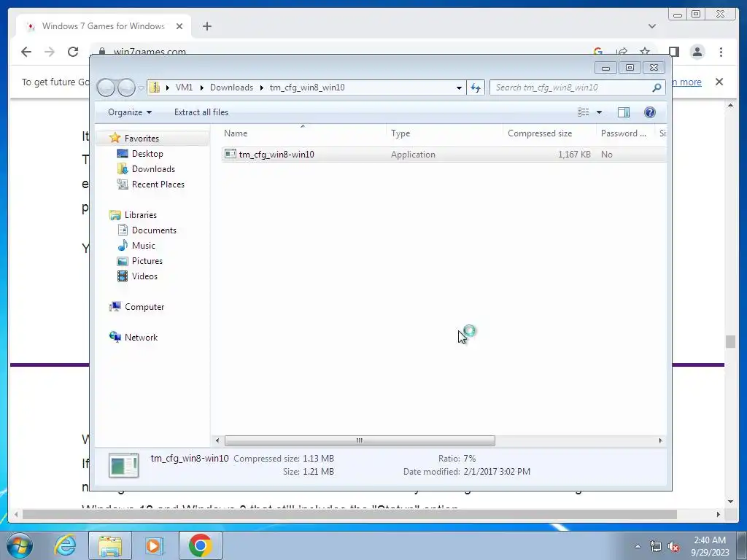Screen dimensions: 747x560
Task: Toggle the preview pane button
Action: coord(624,112)
